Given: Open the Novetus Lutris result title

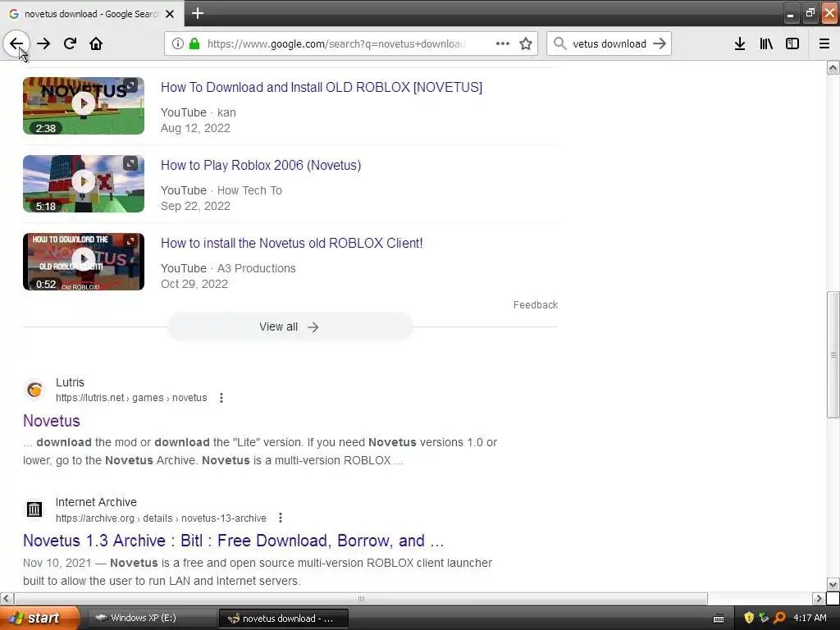Looking at the screenshot, I should [52, 421].
